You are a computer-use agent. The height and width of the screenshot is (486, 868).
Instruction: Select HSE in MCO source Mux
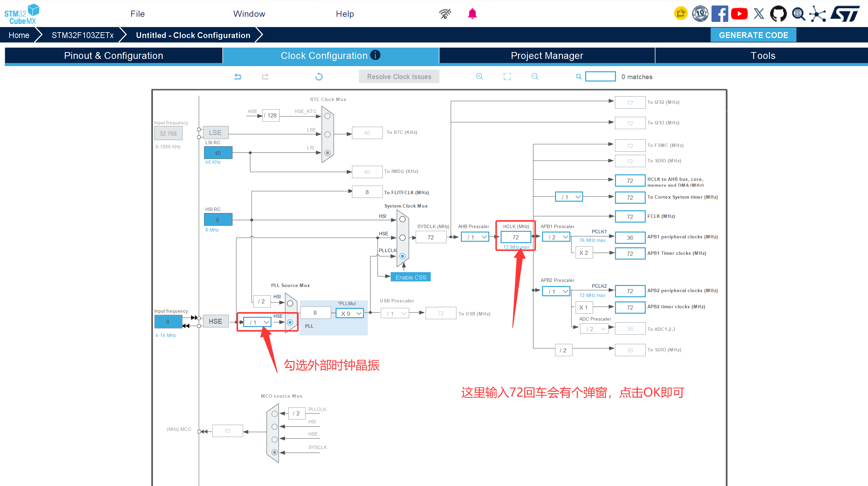[274, 439]
